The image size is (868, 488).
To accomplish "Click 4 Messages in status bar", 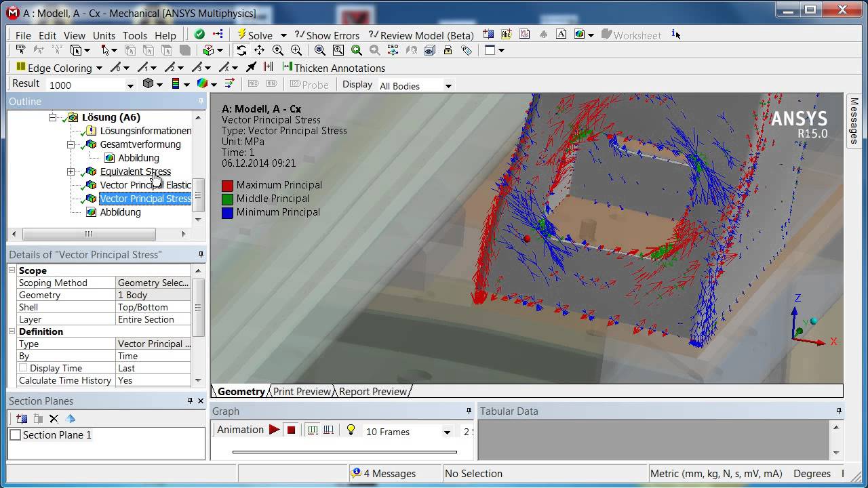I will coord(384,473).
